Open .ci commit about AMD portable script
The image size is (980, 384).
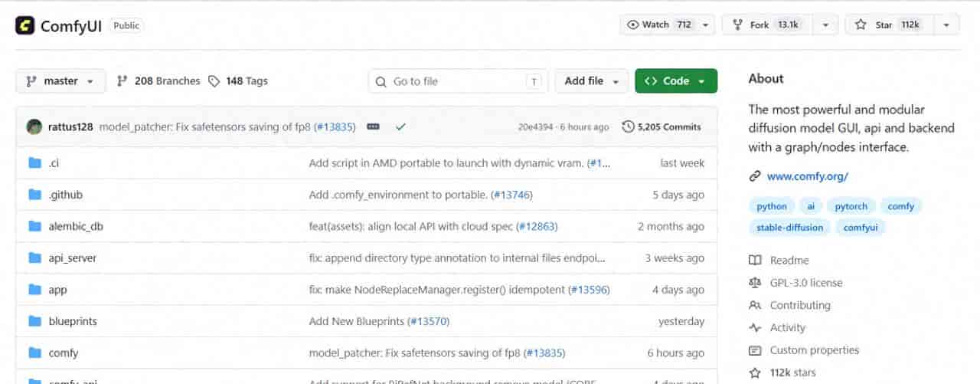point(446,162)
